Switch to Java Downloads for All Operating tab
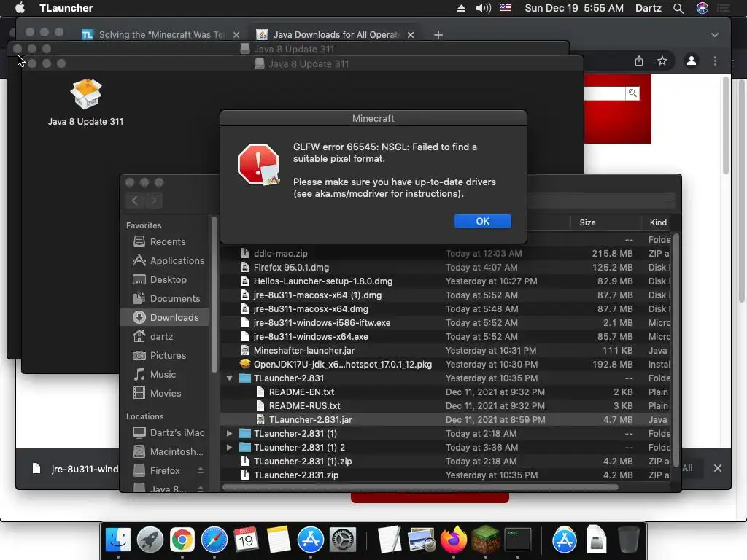The width and height of the screenshot is (747, 560). point(335,35)
